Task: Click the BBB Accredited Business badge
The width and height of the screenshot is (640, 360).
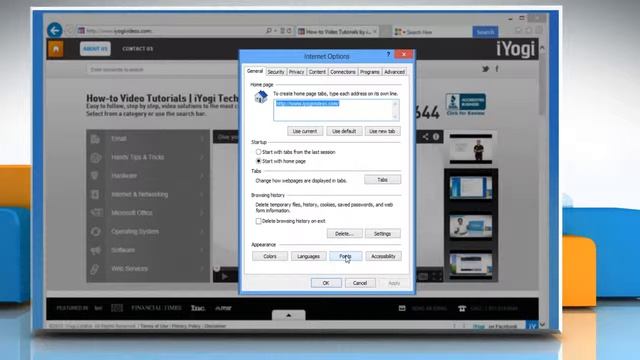Action: pos(466,104)
